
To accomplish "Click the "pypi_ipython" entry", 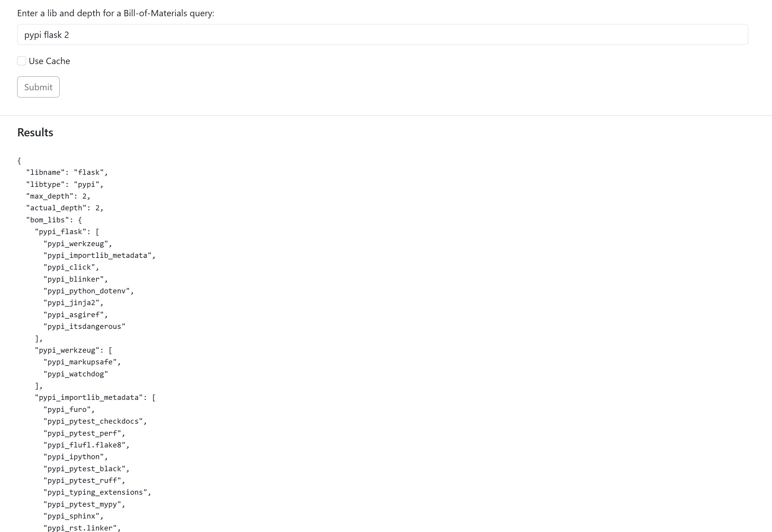I will click(x=76, y=457).
